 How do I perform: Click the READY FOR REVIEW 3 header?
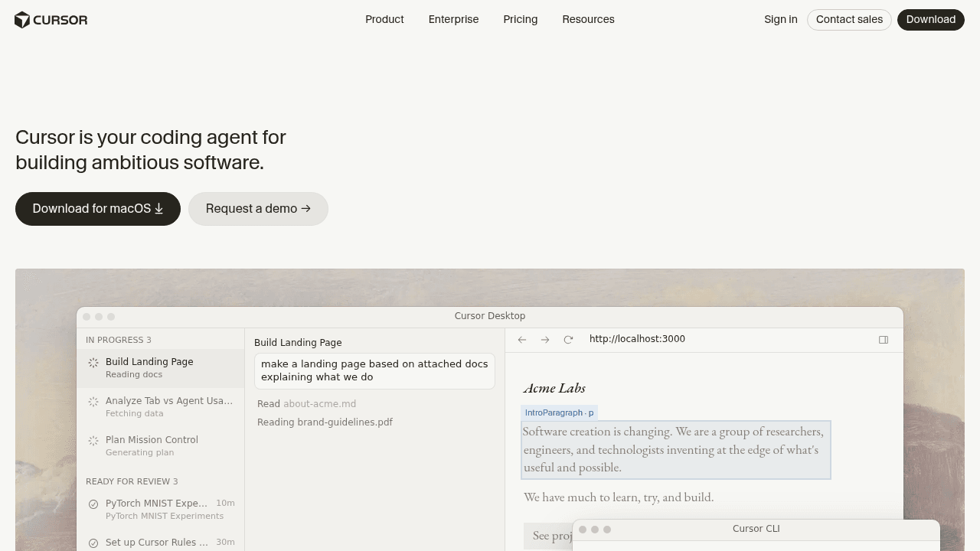coord(132,481)
